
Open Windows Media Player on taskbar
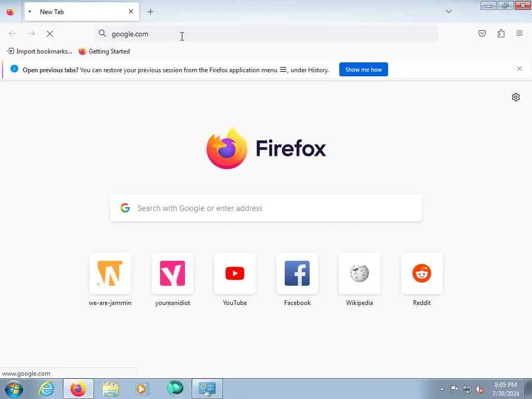[x=142, y=389]
